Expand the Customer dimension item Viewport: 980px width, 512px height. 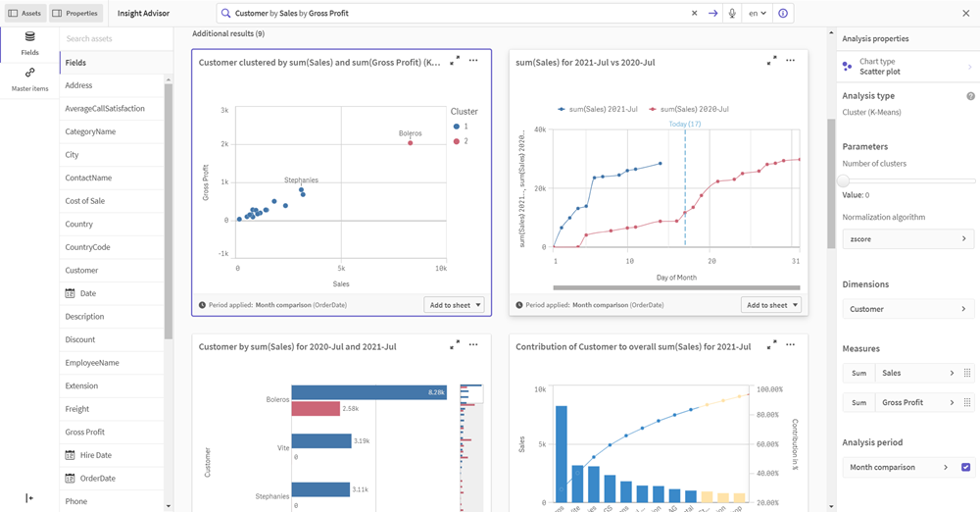click(907, 309)
